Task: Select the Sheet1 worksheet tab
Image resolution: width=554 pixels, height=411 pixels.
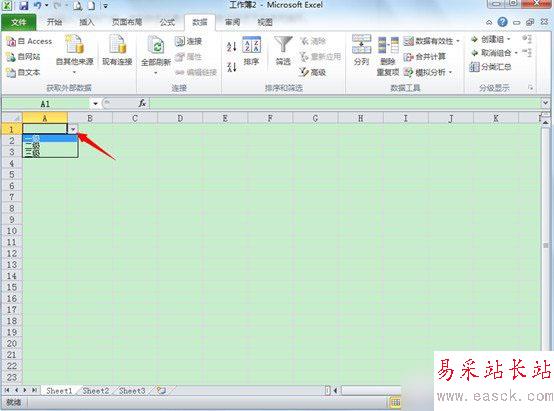Action: 59,391
